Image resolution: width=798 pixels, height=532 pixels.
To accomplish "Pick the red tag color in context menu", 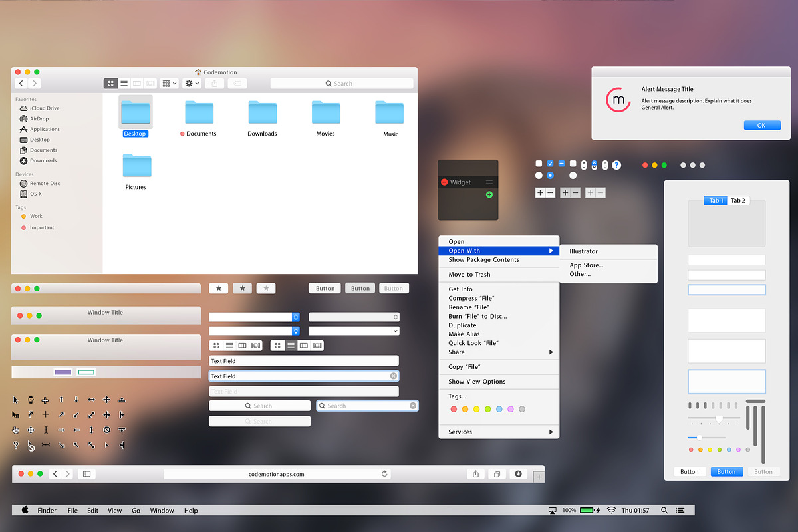I will 454,409.
